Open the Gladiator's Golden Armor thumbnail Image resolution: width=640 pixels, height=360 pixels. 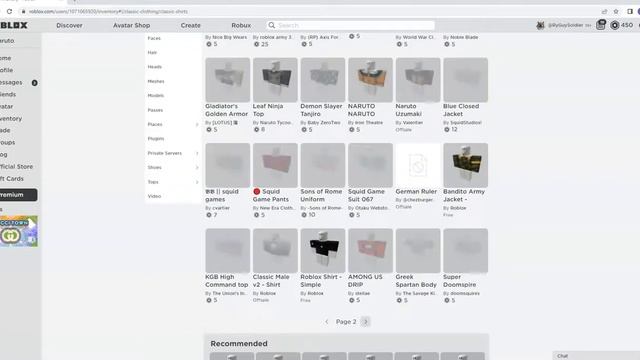(228, 80)
